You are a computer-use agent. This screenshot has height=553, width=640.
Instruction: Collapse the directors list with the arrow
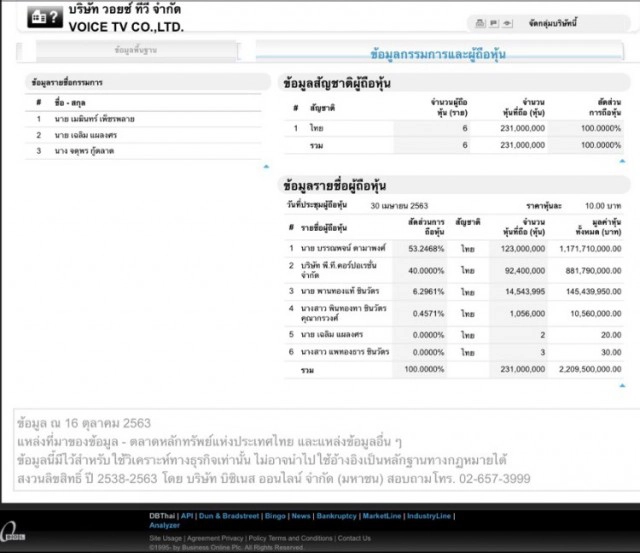266,167
